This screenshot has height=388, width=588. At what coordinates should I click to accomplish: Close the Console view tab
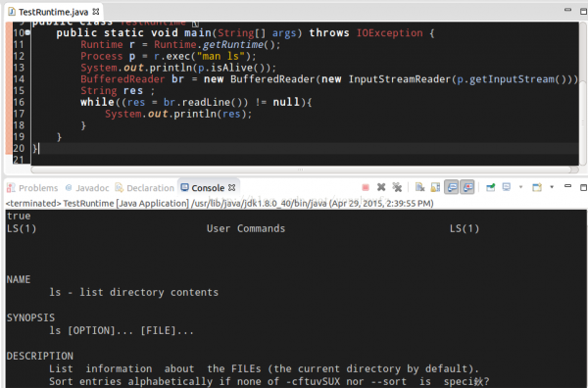coord(231,187)
